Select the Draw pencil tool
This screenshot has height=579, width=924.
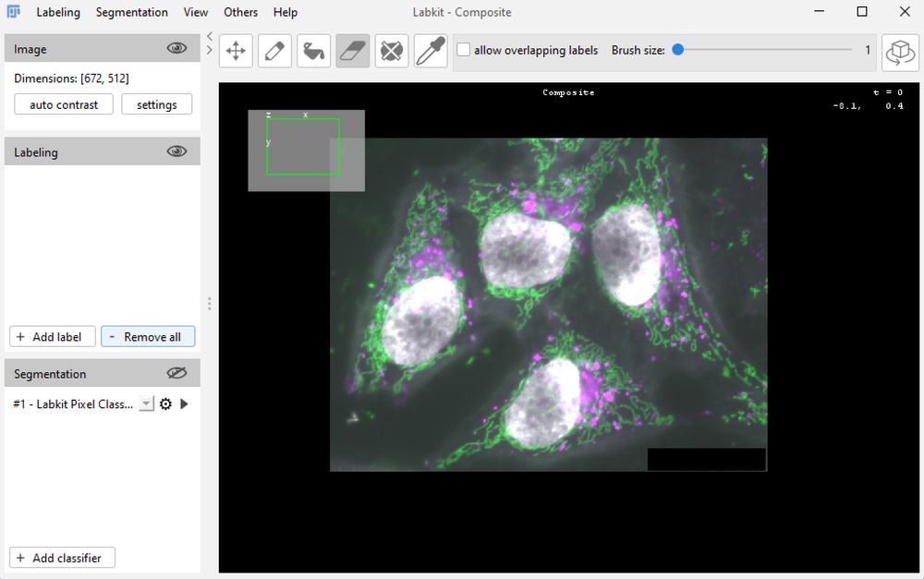tap(274, 51)
